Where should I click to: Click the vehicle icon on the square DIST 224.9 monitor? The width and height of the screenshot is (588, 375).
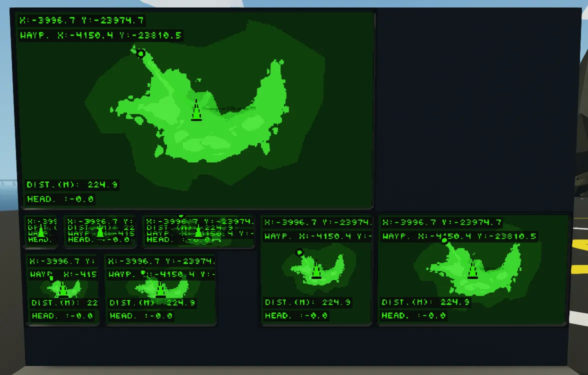316,270
